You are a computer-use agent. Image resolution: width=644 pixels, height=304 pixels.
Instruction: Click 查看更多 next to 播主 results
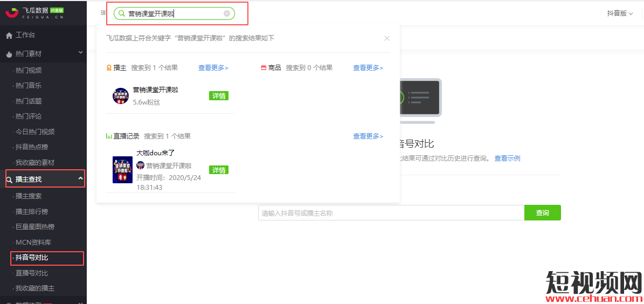click(213, 68)
